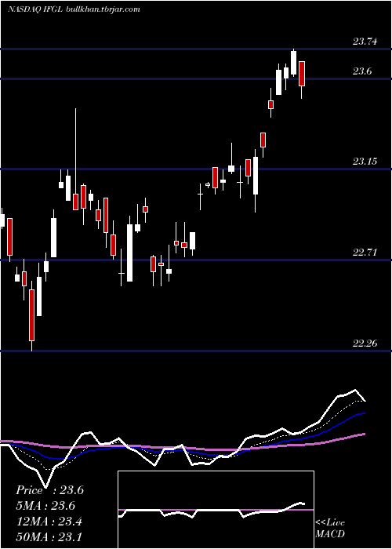This screenshot has height=549, width=392.
Task: Click the 12MA : 23.4 readout
Action: click(x=49, y=522)
